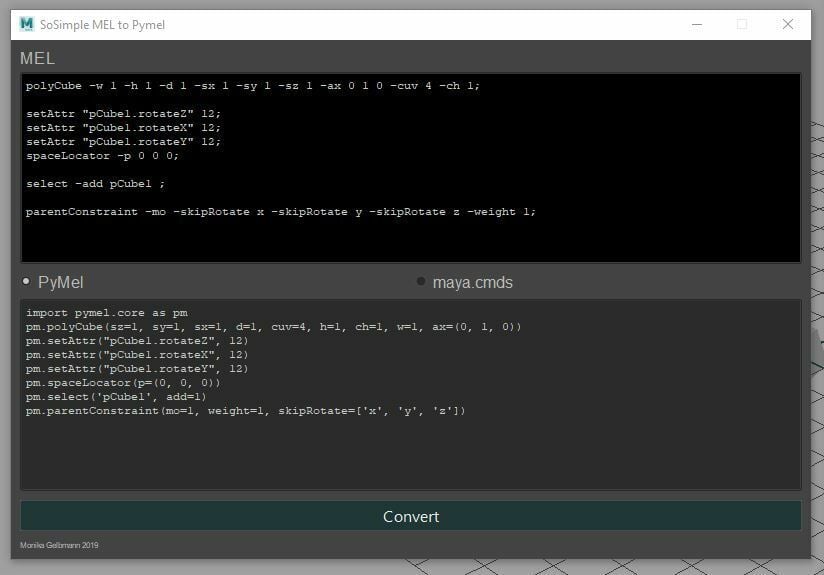Click inside the PyMel output text area
The width and height of the screenshot is (824, 575).
(411, 394)
